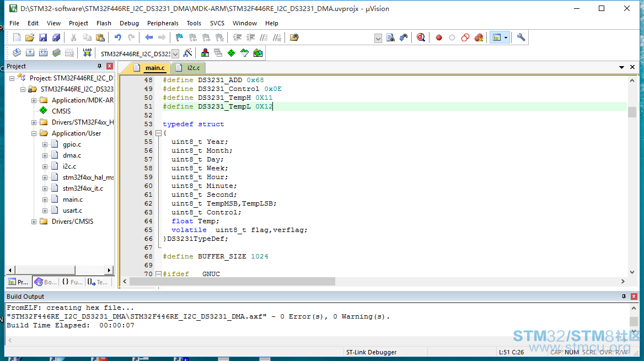Navigate backwards with the blue left arrow

coord(149,38)
